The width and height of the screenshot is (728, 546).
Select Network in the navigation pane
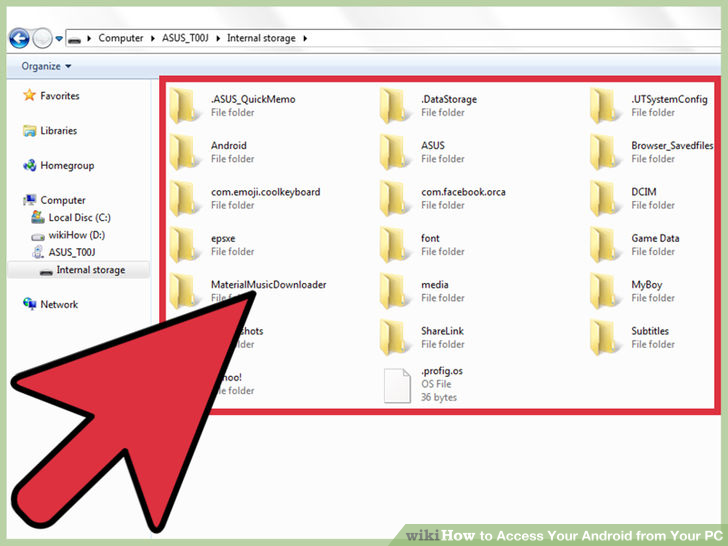click(59, 305)
